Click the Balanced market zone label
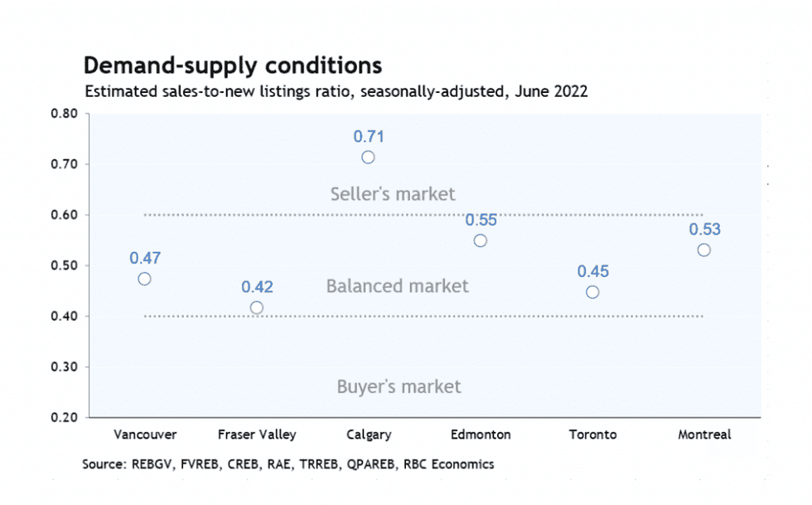 (397, 286)
